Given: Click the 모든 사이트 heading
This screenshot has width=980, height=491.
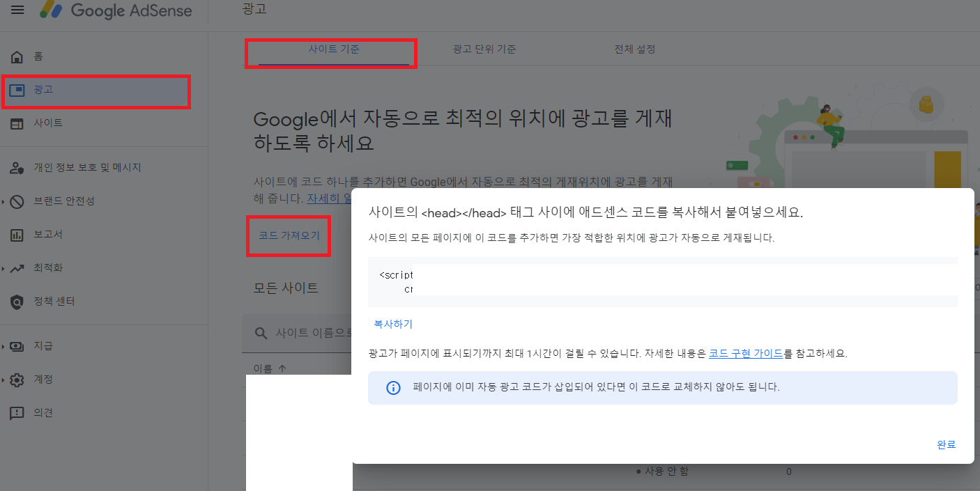Looking at the screenshot, I should pyautogui.click(x=286, y=287).
